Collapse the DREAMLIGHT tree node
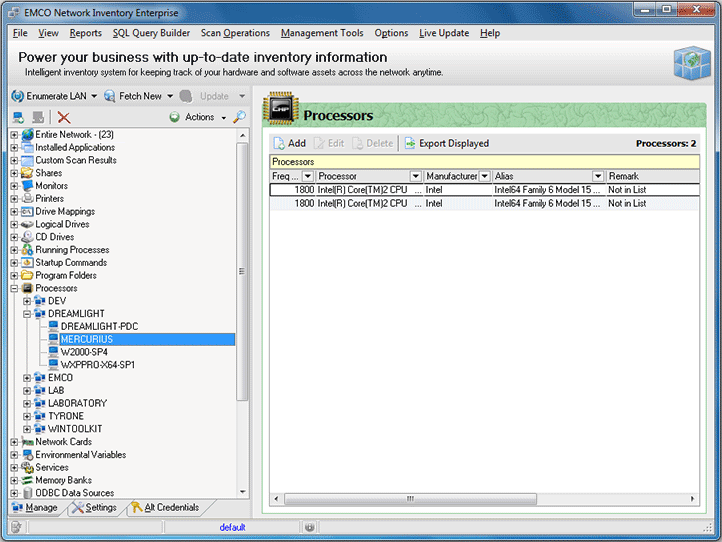The image size is (722, 542). 27,314
